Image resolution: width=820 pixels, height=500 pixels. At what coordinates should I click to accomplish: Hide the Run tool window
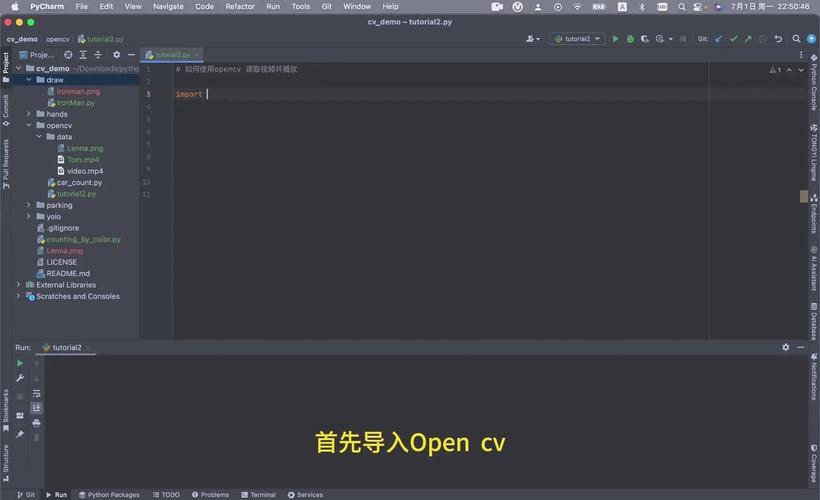click(x=800, y=347)
